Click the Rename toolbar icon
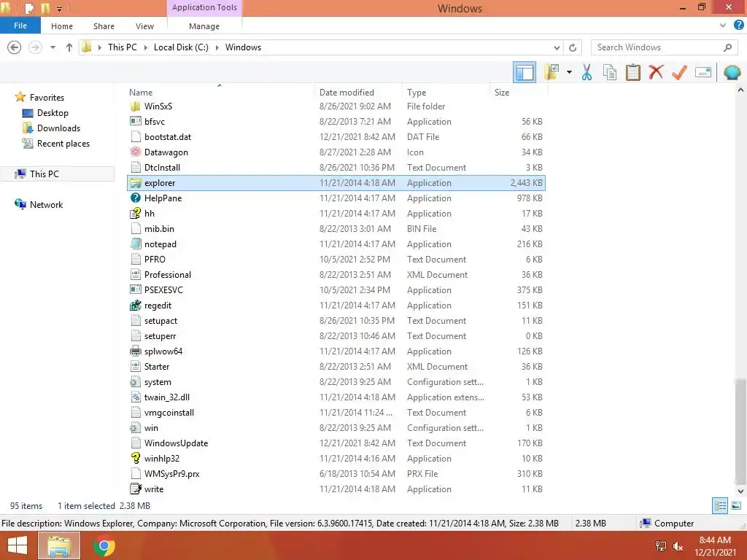Viewport: 747px width, 560px height. coord(703,72)
